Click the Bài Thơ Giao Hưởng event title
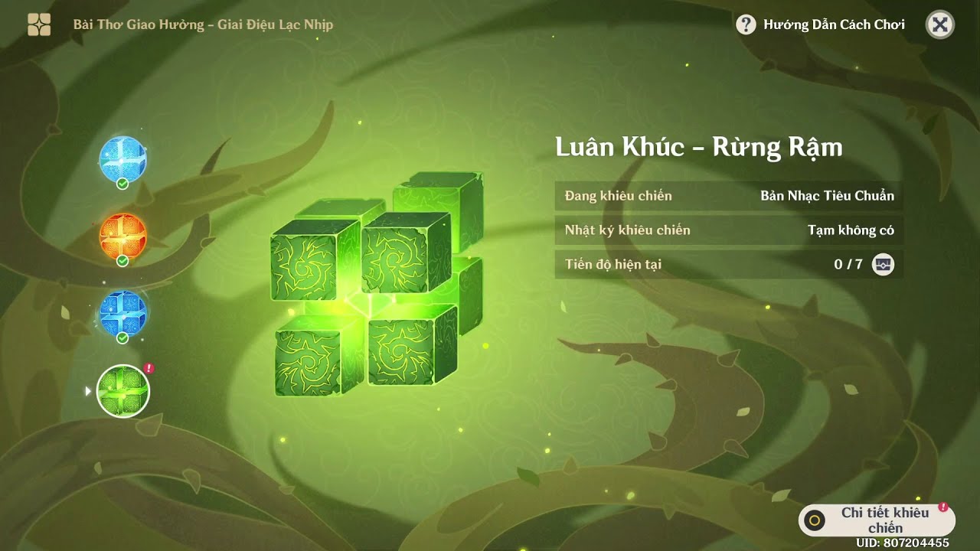Image resolution: width=980 pixels, height=551 pixels. pos(203,24)
